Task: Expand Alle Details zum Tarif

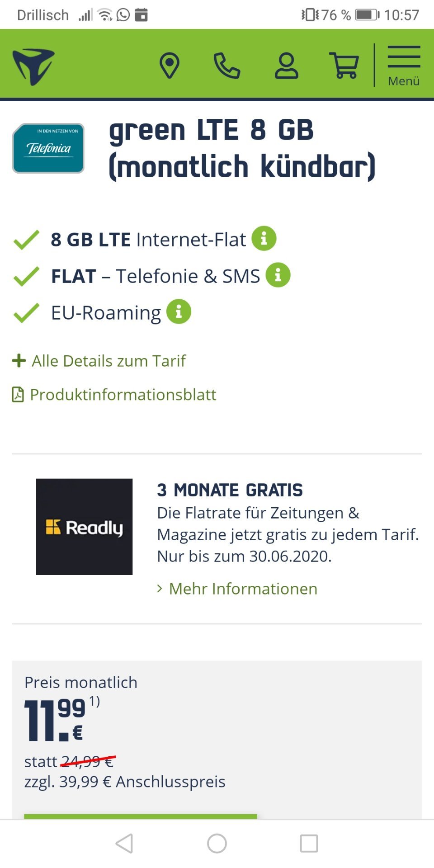Action: [x=99, y=361]
